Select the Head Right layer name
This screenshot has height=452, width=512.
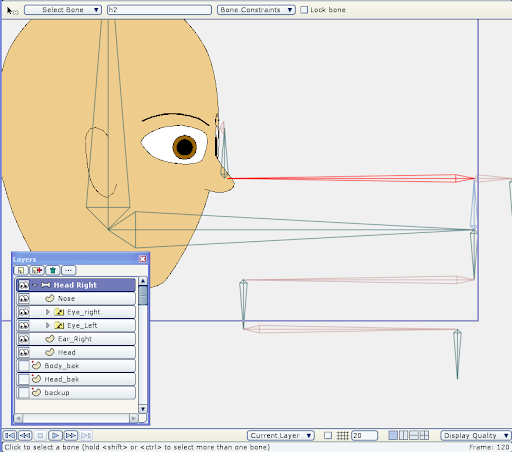[x=75, y=285]
